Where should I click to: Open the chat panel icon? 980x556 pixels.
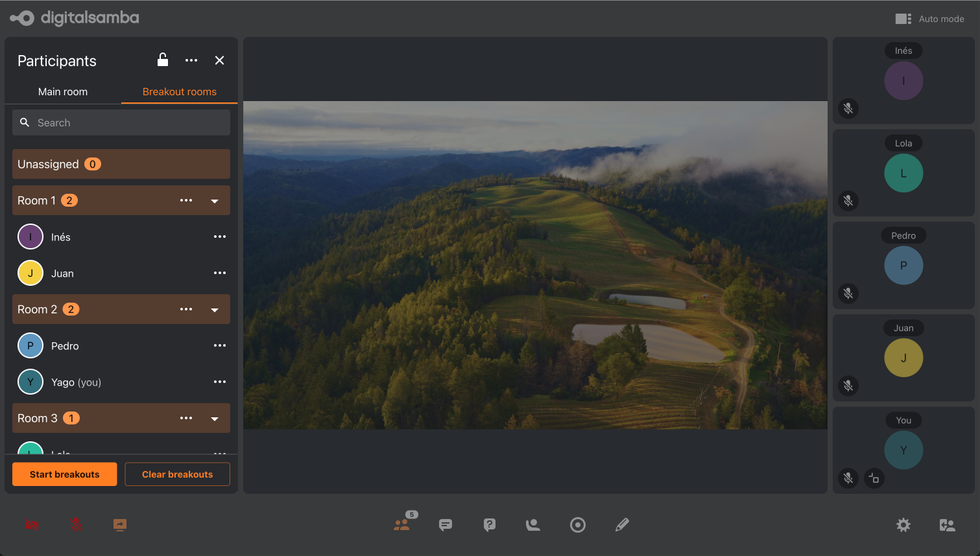tap(446, 525)
